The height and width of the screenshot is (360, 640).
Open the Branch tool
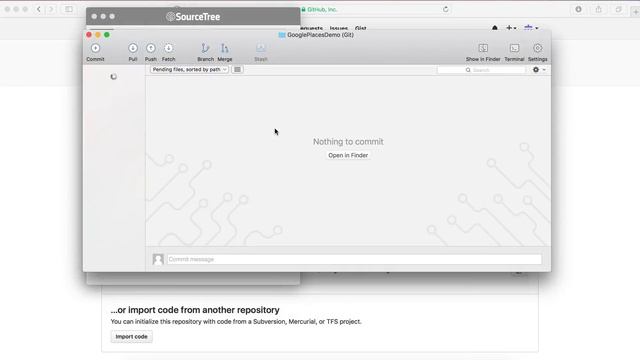click(205, 52)
